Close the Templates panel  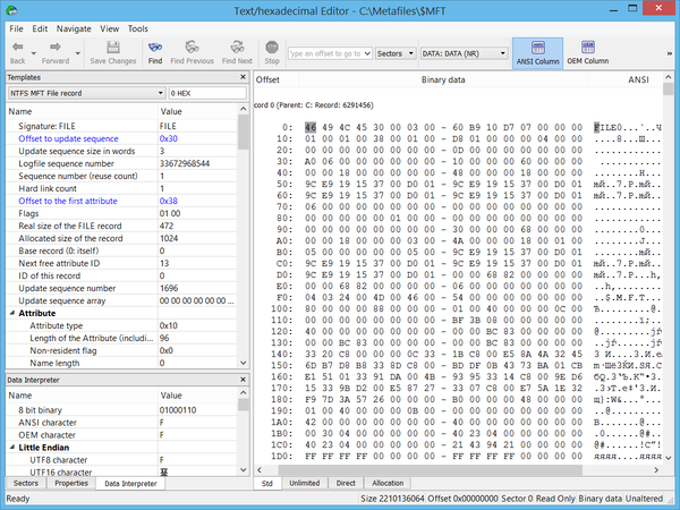[x=243, y=77]
